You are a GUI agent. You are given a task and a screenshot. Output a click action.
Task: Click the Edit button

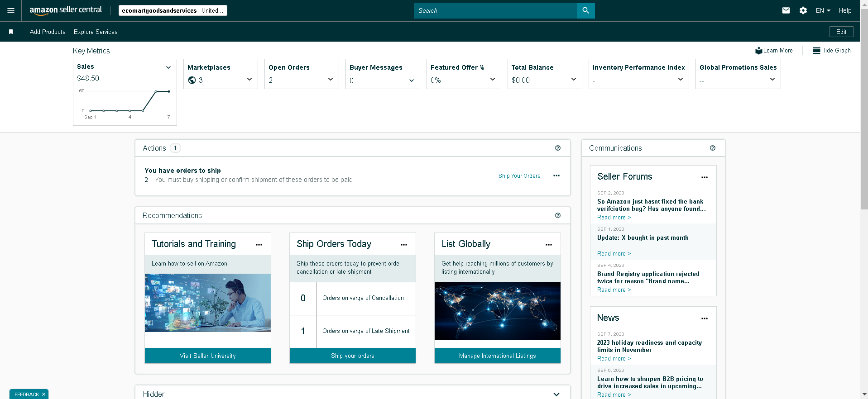841,32
